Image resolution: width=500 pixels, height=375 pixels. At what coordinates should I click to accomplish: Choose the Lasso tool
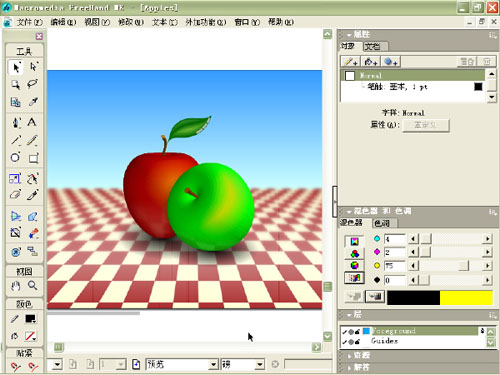tap(32, 84)
